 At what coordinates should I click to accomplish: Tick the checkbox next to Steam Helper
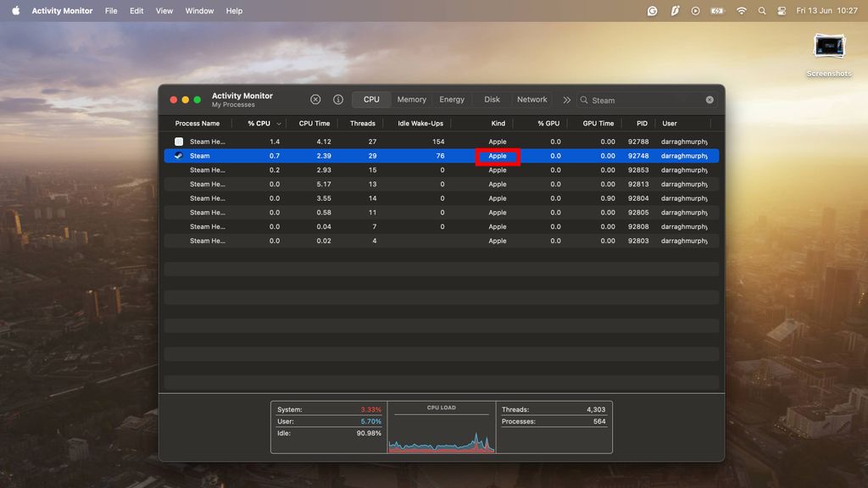click(x=178, y=141)
